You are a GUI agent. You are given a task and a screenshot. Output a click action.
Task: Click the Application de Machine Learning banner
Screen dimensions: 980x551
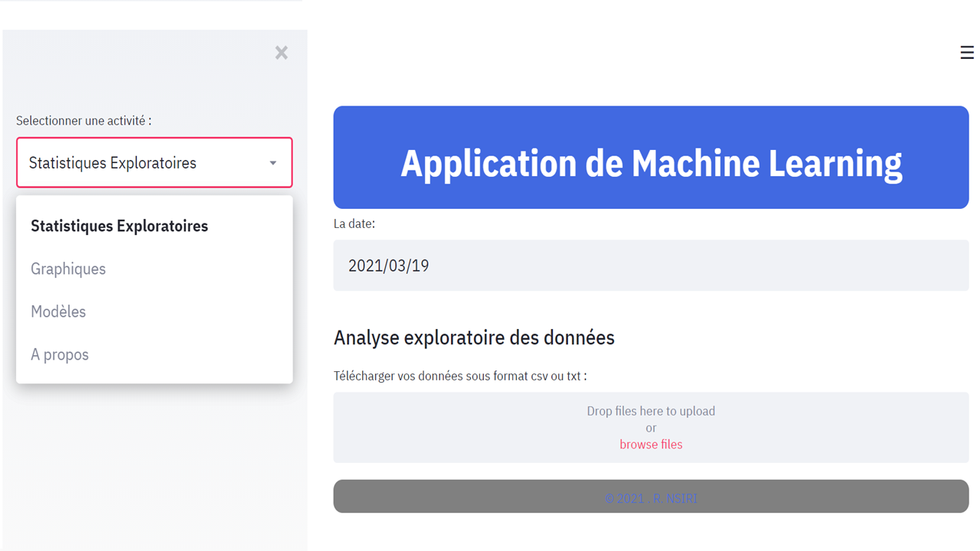coord(651,158)
